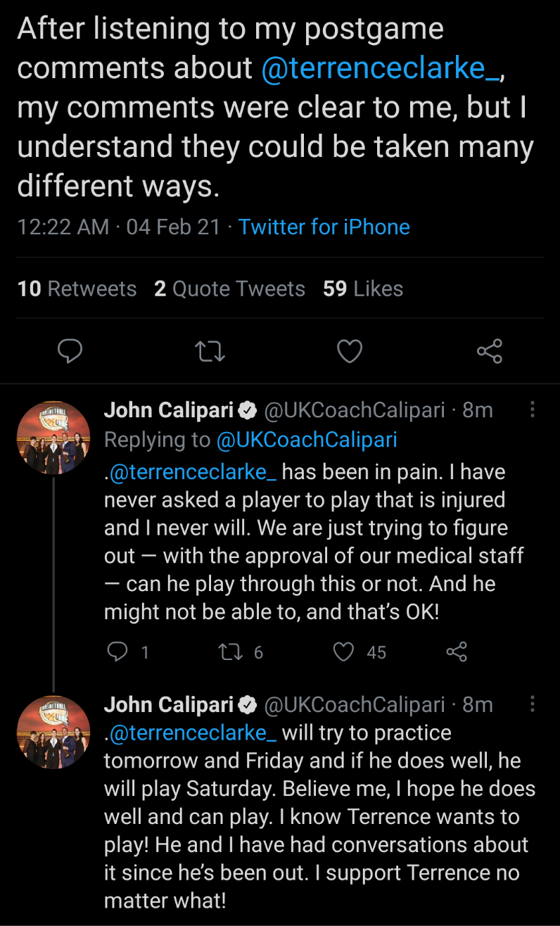The height and width of the screenshot is (926, 560).
Task: Reply to the 'has been in pain' tweet
Action: coord(117,652)
